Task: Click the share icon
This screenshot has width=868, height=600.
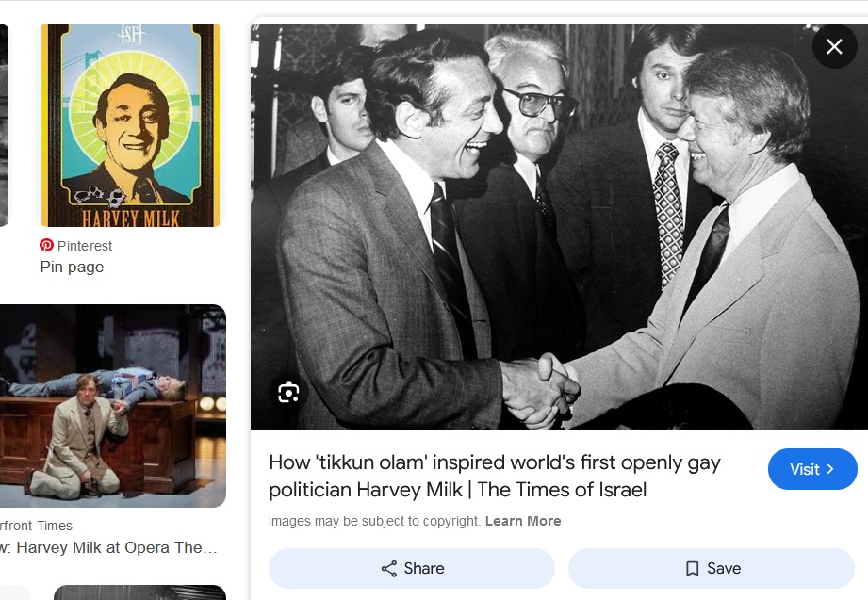Action: point(389,569)
